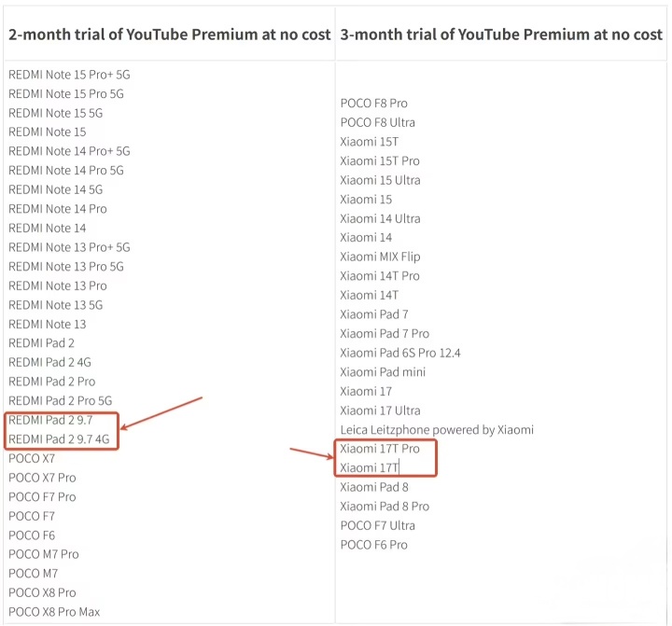Select the Xiaomi 15 Ultra entry
This screenshot has height=626, width=672.
(380, 180)
